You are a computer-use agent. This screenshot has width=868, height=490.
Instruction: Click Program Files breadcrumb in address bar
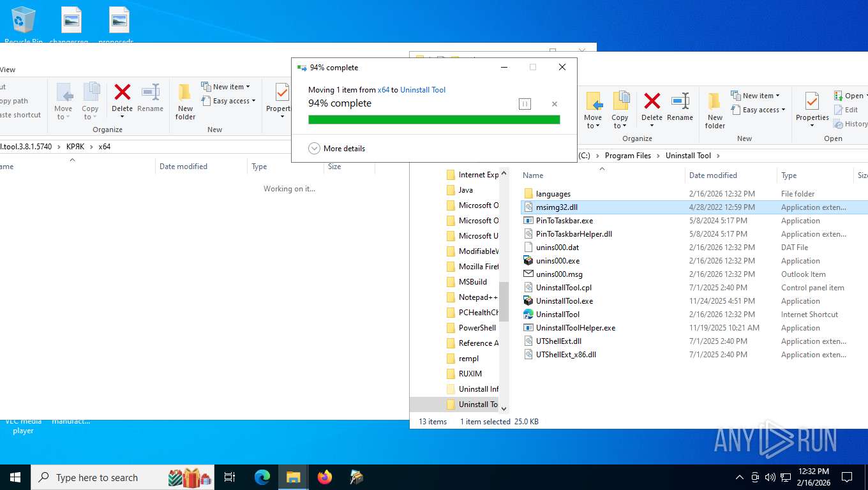pyautogui.click(x=628, y=156)
